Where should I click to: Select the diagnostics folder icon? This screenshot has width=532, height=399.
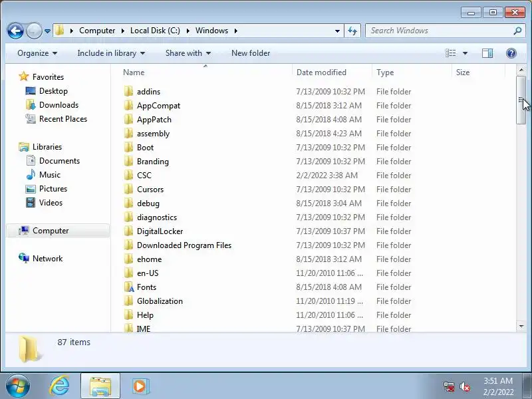pos(128,217)
